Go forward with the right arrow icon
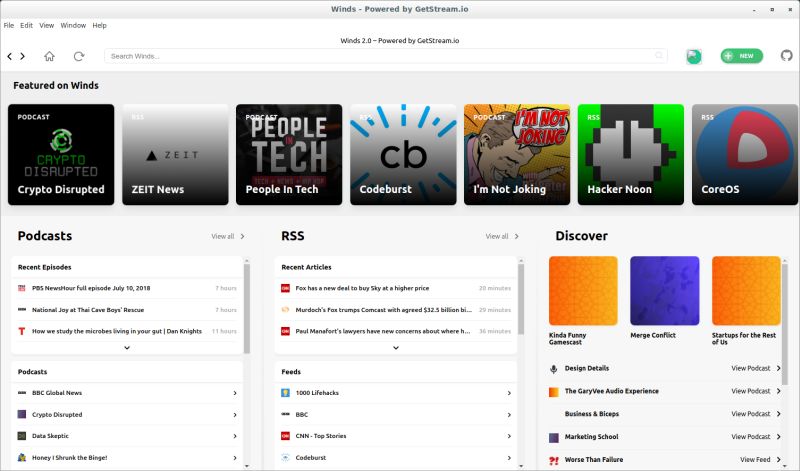The image size is (800, 471). point(22,56)
